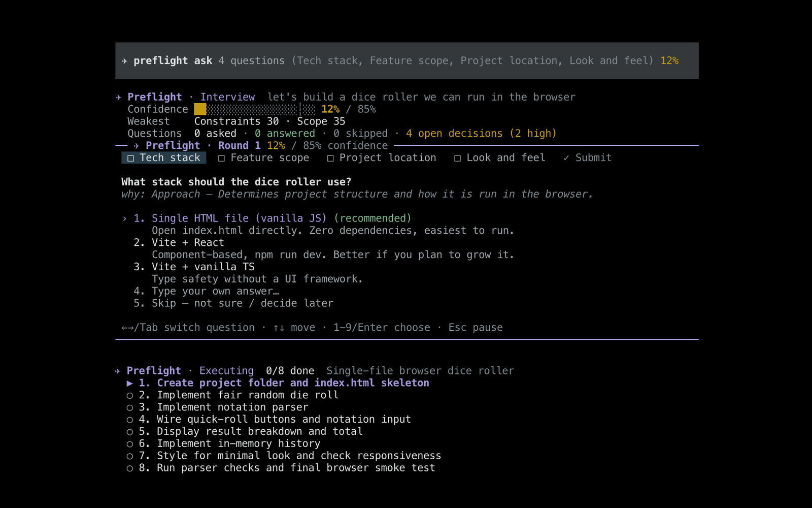This screenshot has width=812, height=508.
Task: Choose option 2 'Vite + React'
Action: click(179, 243)
